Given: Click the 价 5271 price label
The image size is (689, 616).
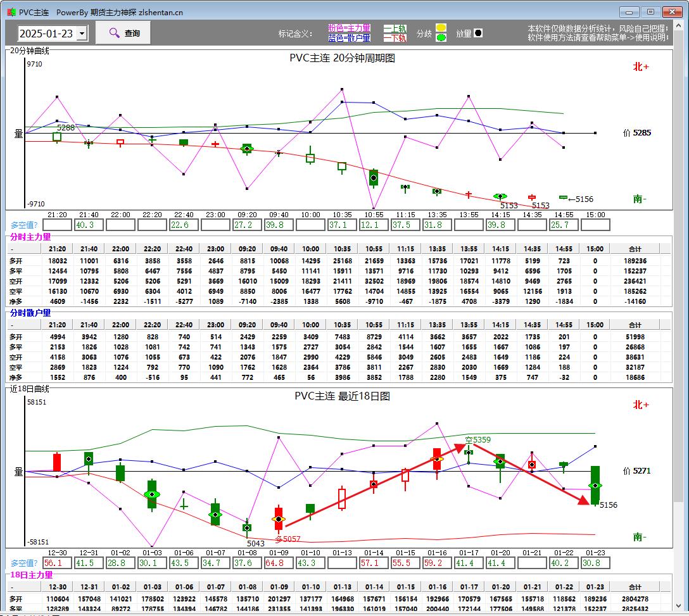Looking at the screenshot, I should coord(637,471).
